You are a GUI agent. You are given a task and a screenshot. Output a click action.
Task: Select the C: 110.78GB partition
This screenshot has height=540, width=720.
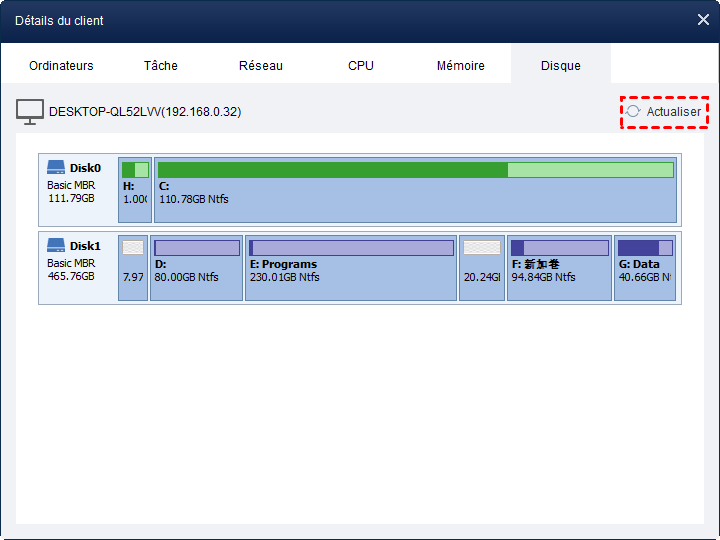(415, 190)
